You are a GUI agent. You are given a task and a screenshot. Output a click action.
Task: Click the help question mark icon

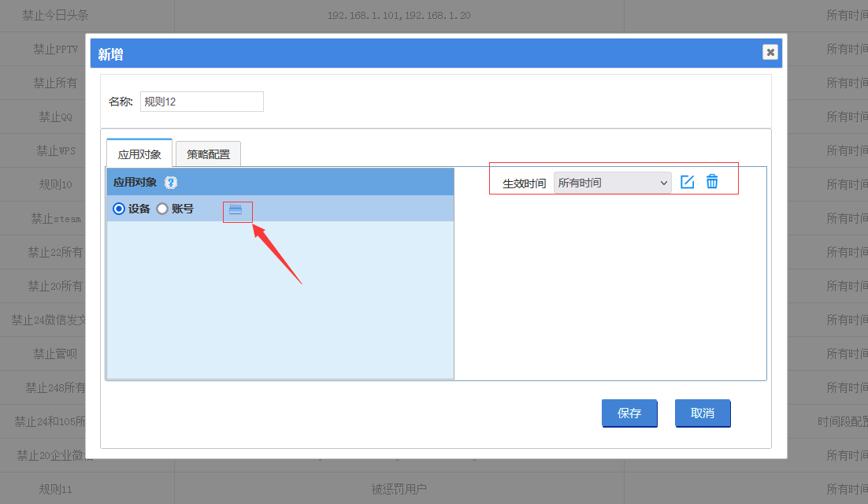pos(170,182)
